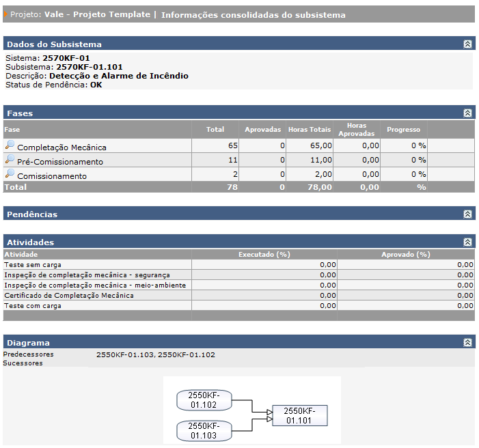Collapse the Dados do Subsistema panel
The image size is (479, 448).
(467, 44)
